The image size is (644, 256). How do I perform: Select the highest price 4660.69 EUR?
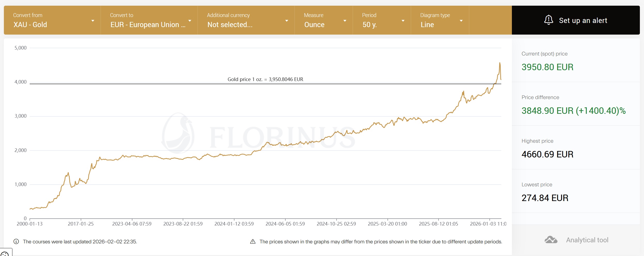(x=547, y=154)
